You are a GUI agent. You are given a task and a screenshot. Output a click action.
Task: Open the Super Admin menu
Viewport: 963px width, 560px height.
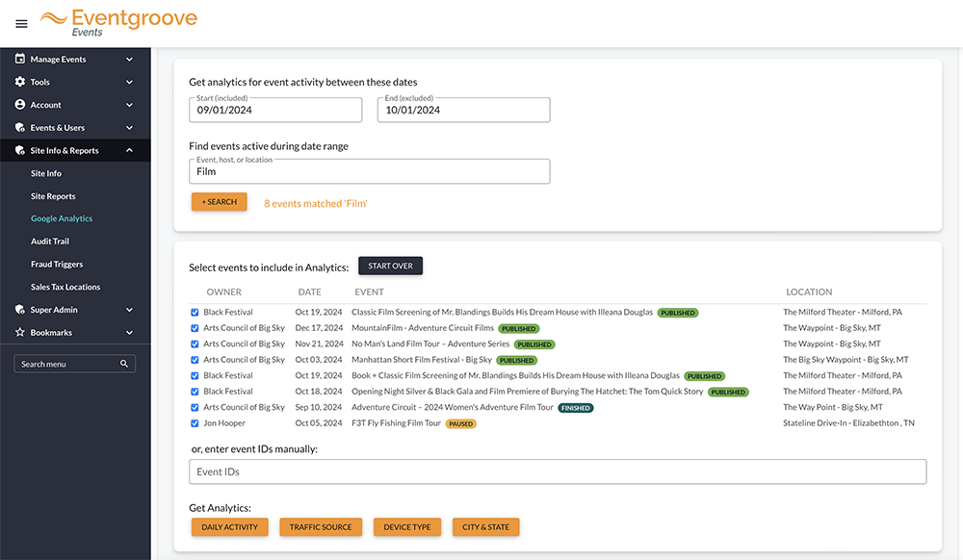75,310
